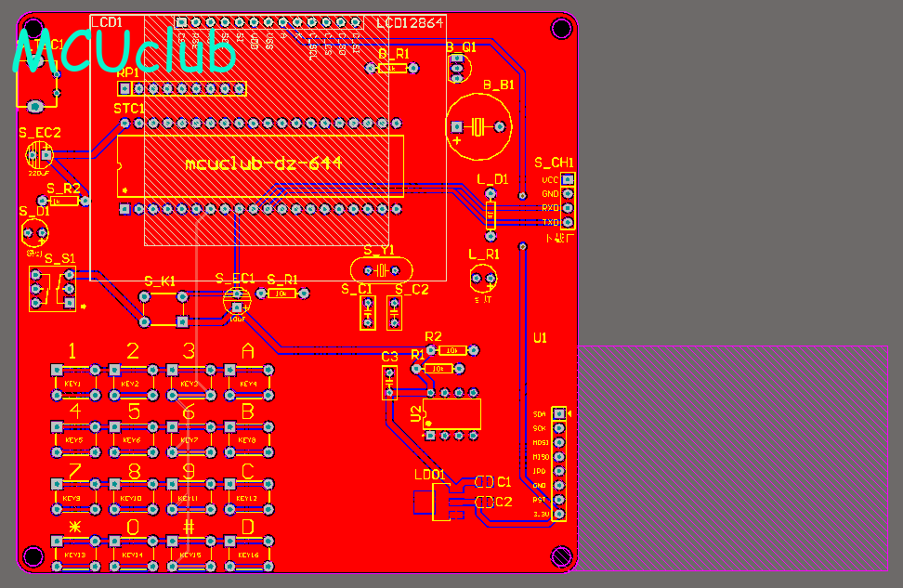This screenshot has width=903, height=588.
Task: Click the B_Q1 transistor footprint
Action: [458, 68]
